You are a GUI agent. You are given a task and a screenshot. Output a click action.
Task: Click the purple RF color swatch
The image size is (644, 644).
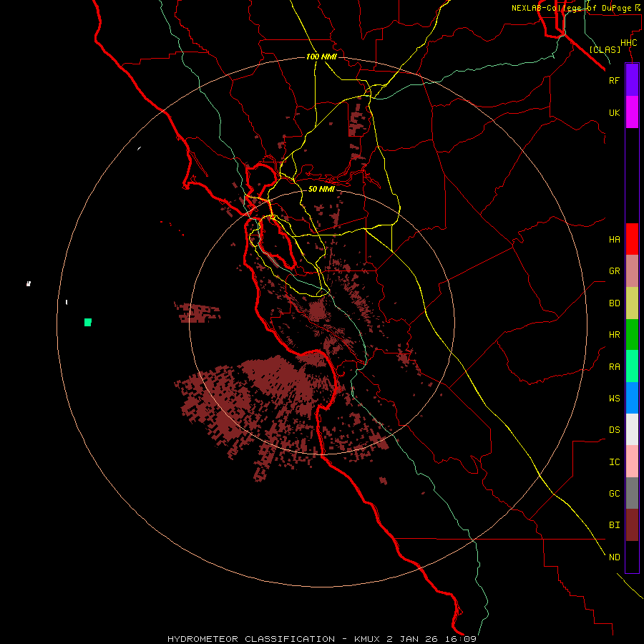click(632, 80)
